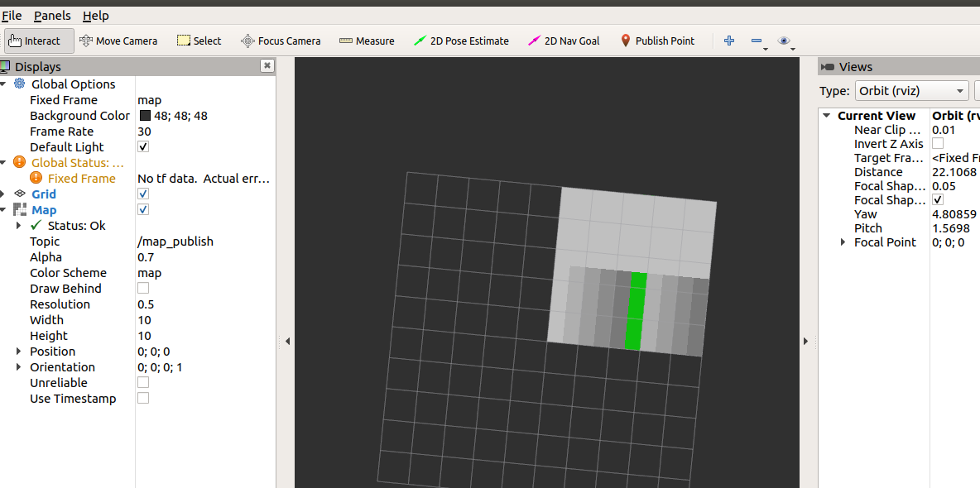Screen dimensions: 980x488
Task: Enable the Default Light checkbox
Action: (142, 146)
